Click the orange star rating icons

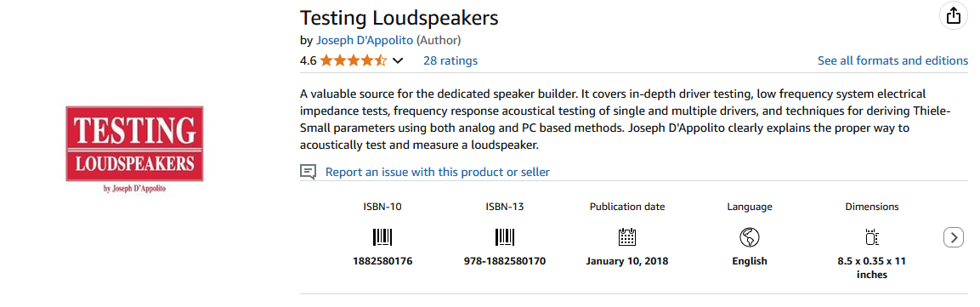coord(354,60)
